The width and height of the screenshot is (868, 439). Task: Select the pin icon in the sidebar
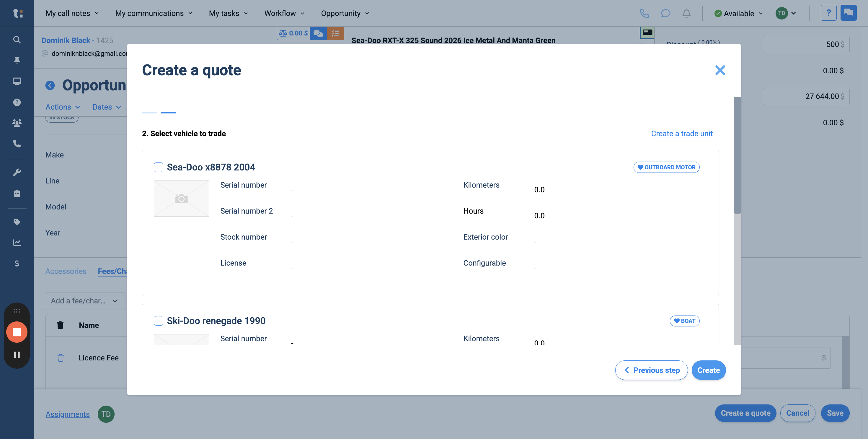pos(17,60)
